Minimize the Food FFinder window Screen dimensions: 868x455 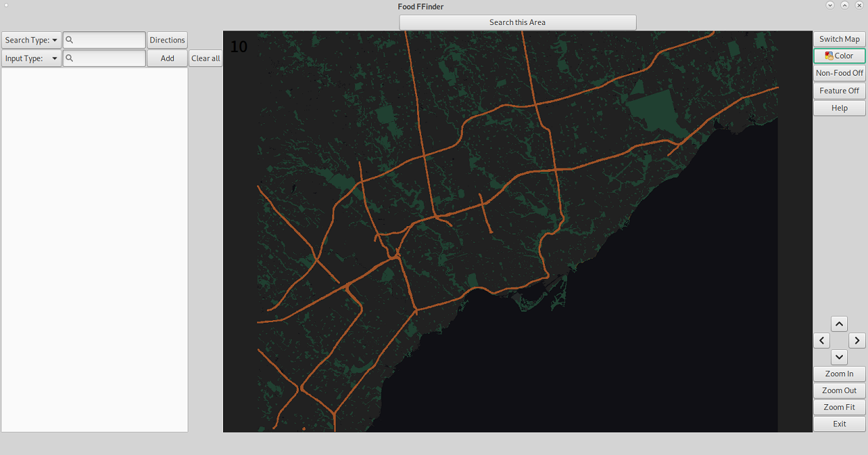pos(830,5)
